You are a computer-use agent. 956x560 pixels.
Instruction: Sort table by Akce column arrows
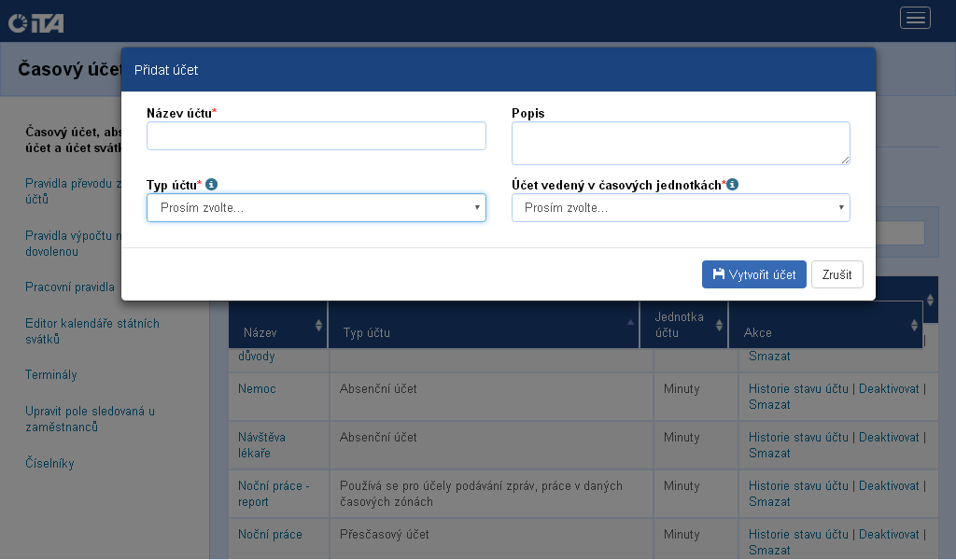pos(914,325)
